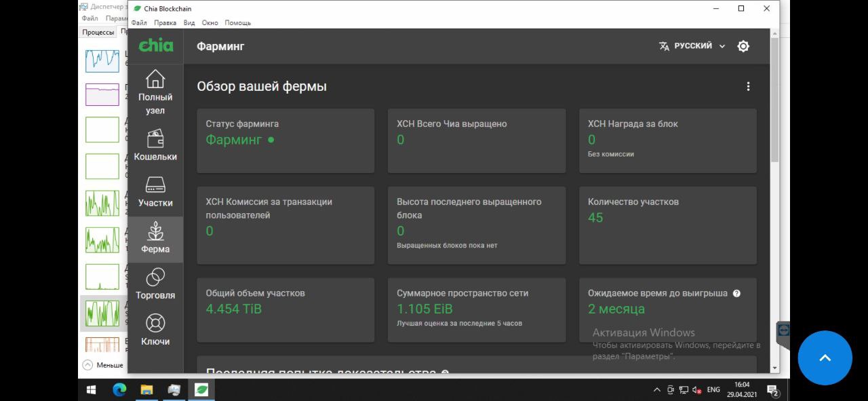Image resolution: width=868 pixels, height=401 pixels.
Task: Click Меньше button in Task Manager
Action: pos(103,365)
